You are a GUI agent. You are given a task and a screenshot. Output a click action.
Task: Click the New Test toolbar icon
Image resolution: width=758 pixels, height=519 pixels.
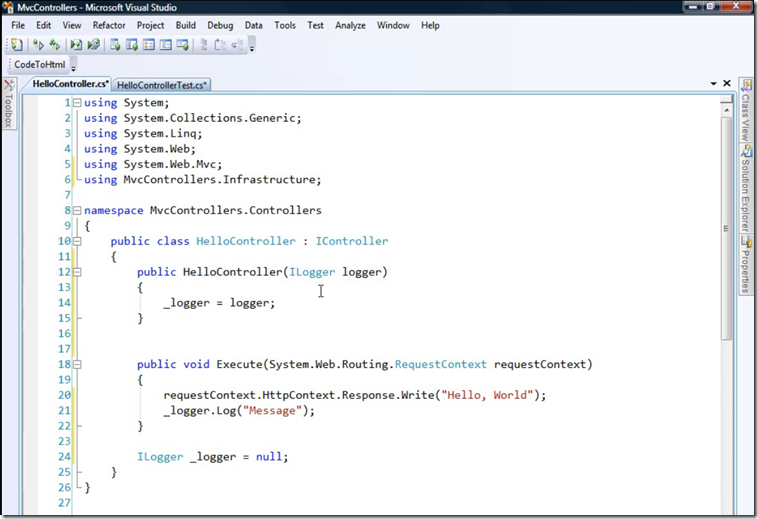click(x=17, y=45)
